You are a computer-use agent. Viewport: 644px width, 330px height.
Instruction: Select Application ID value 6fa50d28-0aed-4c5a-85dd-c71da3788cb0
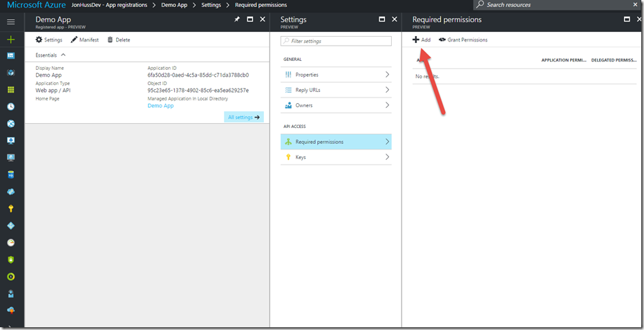(x=198, y=75)
